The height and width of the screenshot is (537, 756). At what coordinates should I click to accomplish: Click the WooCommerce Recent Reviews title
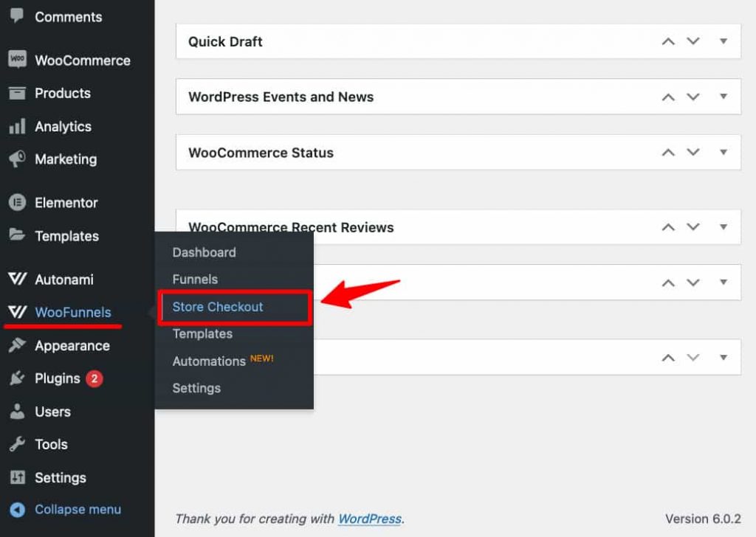(291, 227)
